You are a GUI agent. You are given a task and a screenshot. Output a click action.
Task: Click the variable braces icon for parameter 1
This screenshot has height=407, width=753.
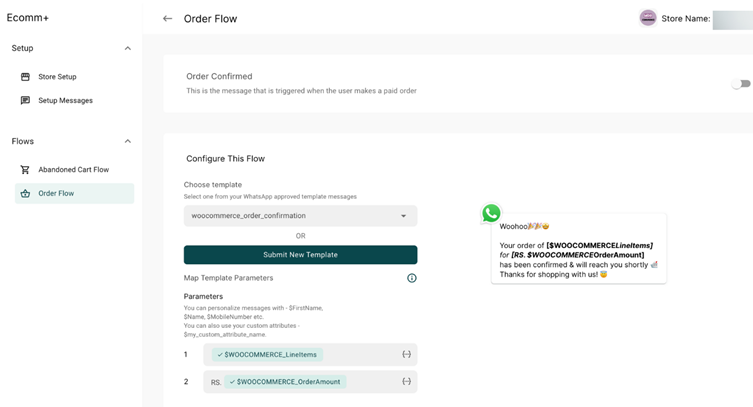coord(406,354)
